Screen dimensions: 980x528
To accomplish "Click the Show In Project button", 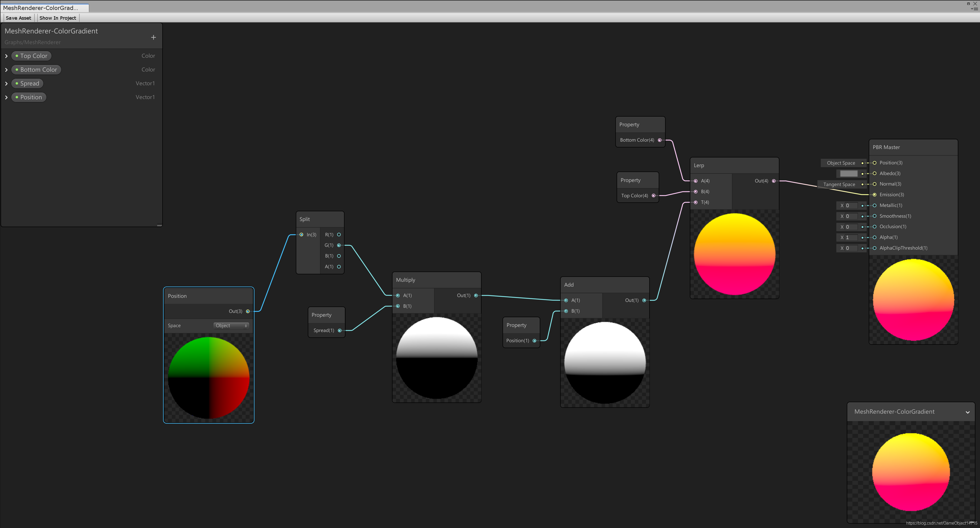I will (x=57, y=18).
